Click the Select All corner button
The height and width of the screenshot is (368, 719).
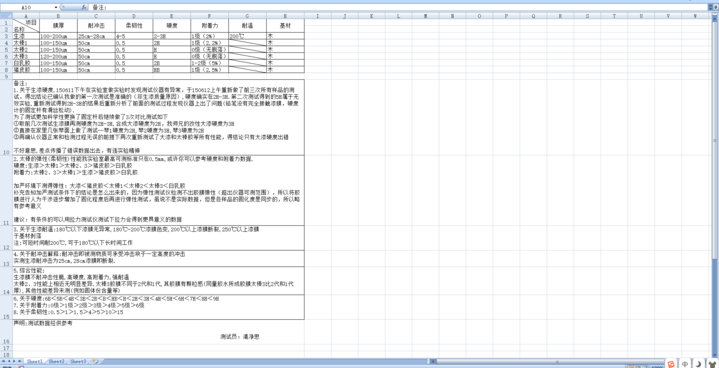click(x=6, y=16)
